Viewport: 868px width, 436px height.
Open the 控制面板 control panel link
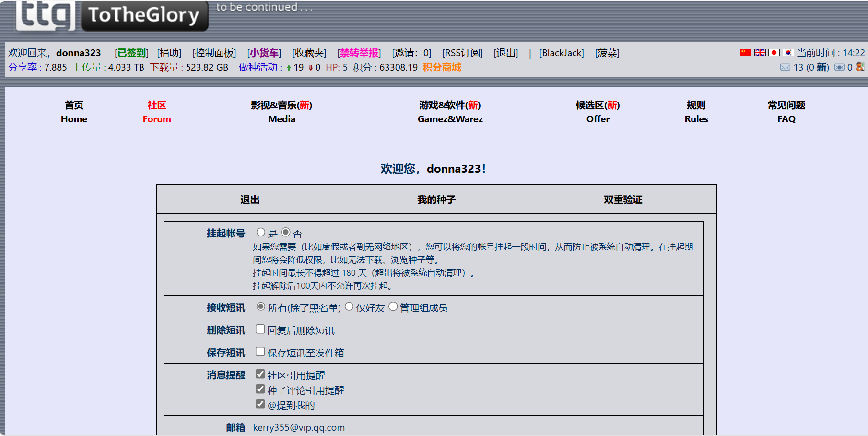tap(214, 53)
